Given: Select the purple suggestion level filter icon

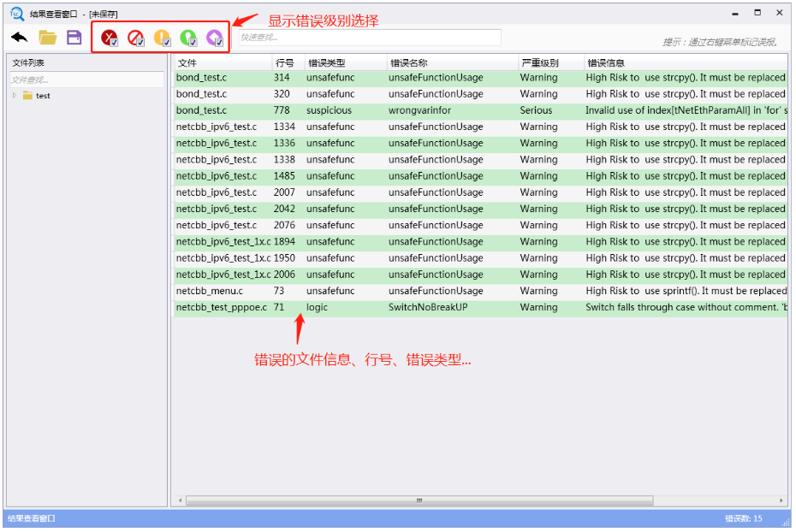Looking at the screenshot, I should (216, 37).
